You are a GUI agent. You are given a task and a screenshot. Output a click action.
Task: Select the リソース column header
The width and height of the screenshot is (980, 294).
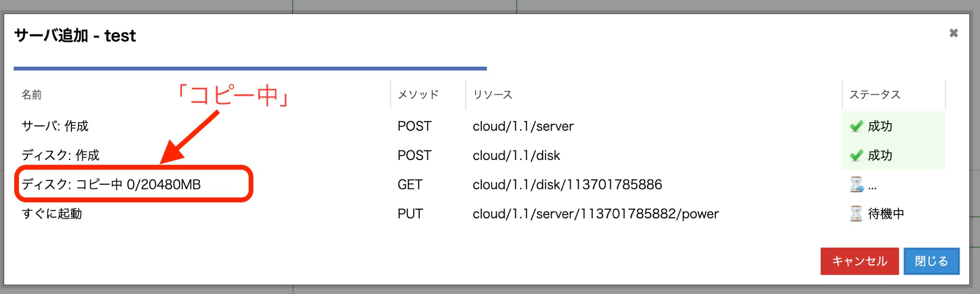pyautogui.click(x=493, y=95)
